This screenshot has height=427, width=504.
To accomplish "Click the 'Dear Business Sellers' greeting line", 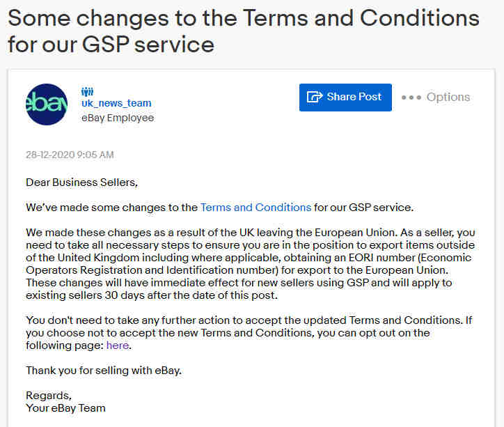I will pyautogui.click(x=81, y=183).
